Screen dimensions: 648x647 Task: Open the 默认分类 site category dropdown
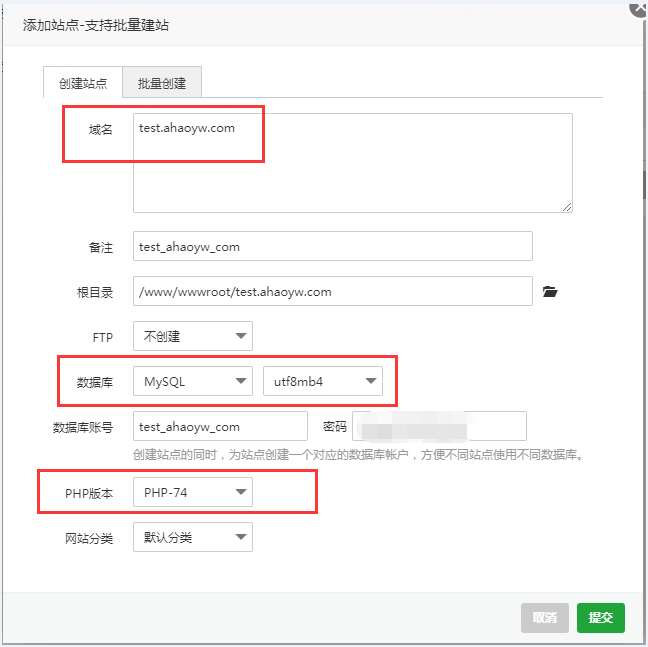[193, 537]
